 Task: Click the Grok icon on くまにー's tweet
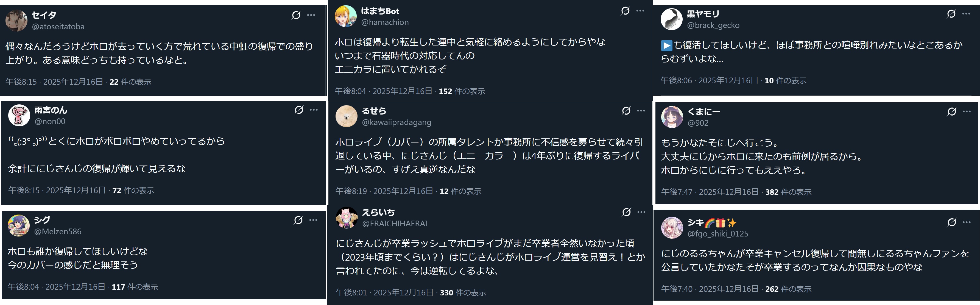click(951, 112)
